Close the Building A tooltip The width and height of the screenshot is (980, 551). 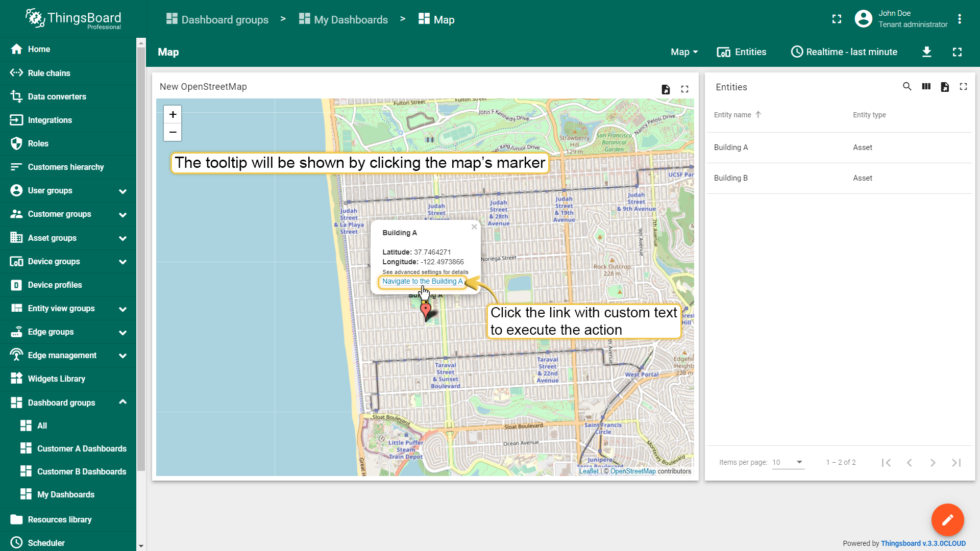(474, 227)
